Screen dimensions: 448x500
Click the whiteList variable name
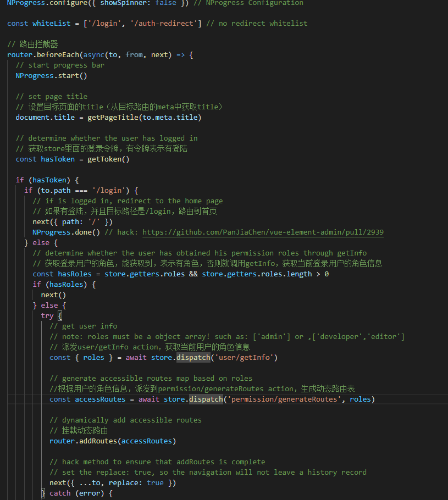pyautogui.click(x=51, y=23)
